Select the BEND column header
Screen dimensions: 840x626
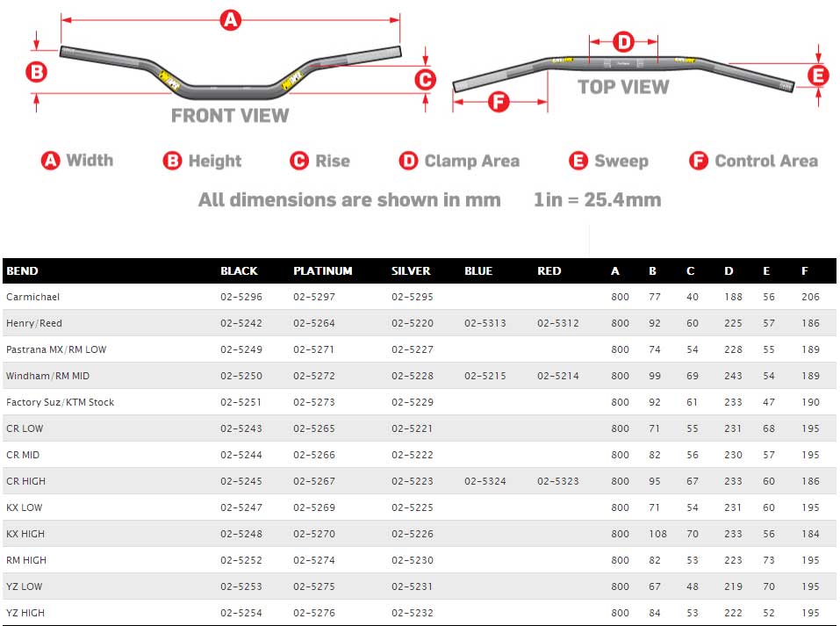tap(22, 271)
